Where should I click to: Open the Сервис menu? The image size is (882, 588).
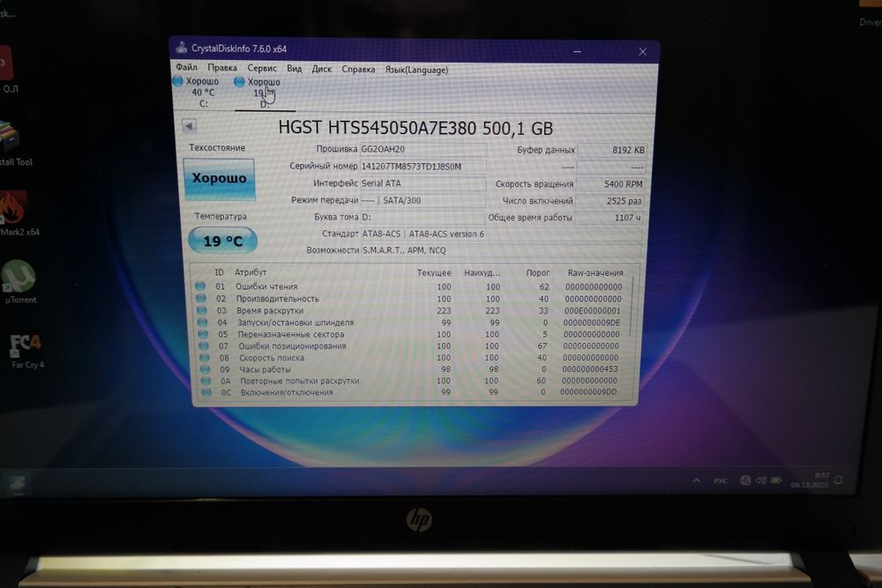[x=262, y=69]
